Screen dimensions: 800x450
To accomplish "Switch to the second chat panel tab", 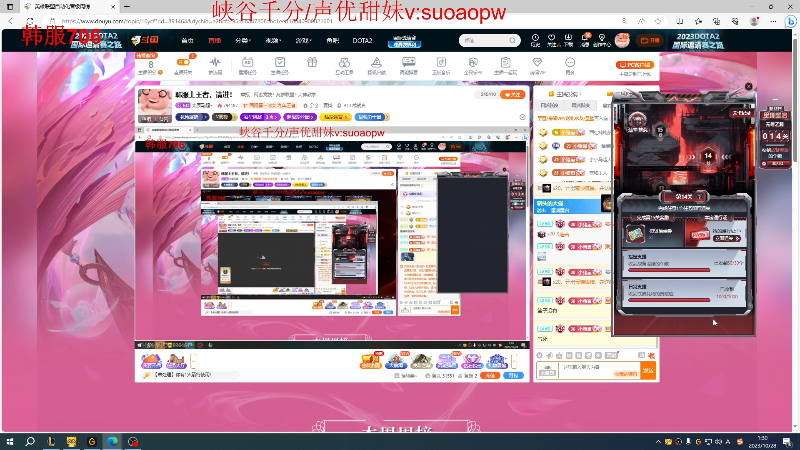I will click(581, 105).
